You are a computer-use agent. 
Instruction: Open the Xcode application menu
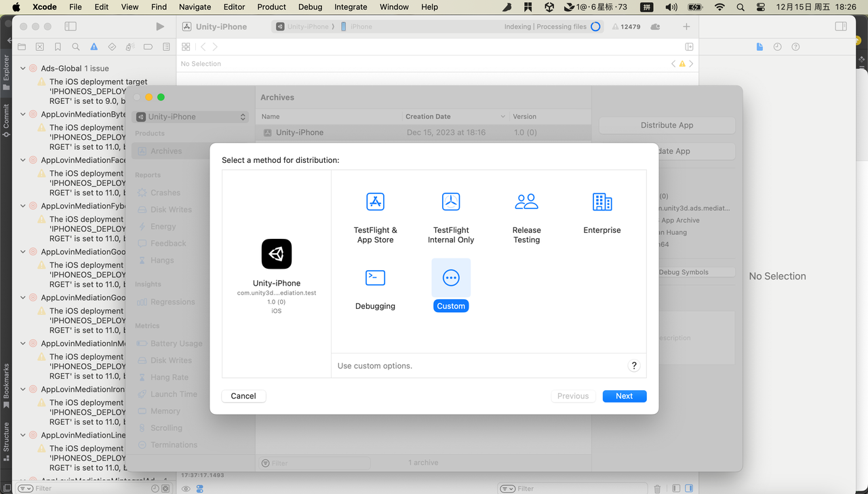click(x=45, y=7)
